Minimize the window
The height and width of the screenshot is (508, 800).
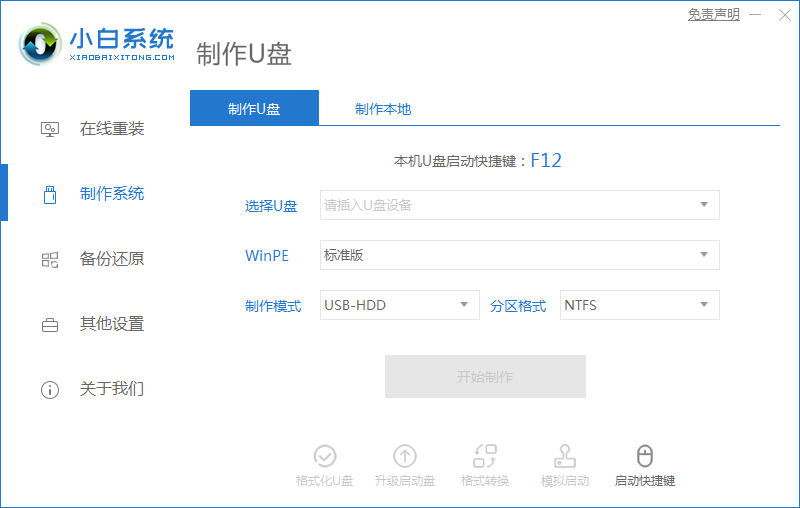point(755,15)
